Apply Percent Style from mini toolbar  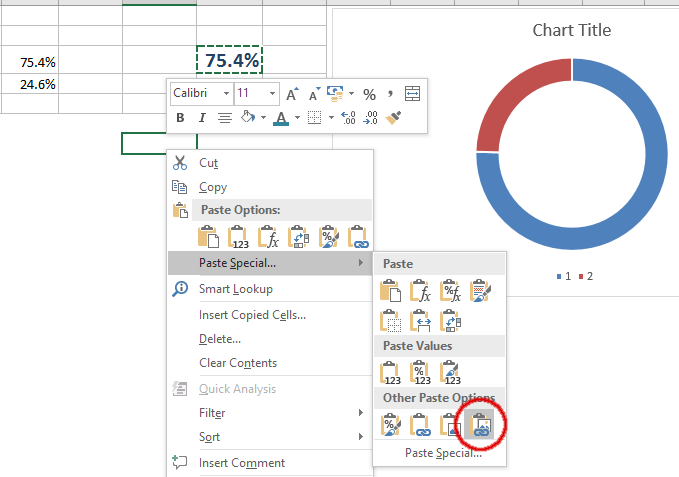369,94
